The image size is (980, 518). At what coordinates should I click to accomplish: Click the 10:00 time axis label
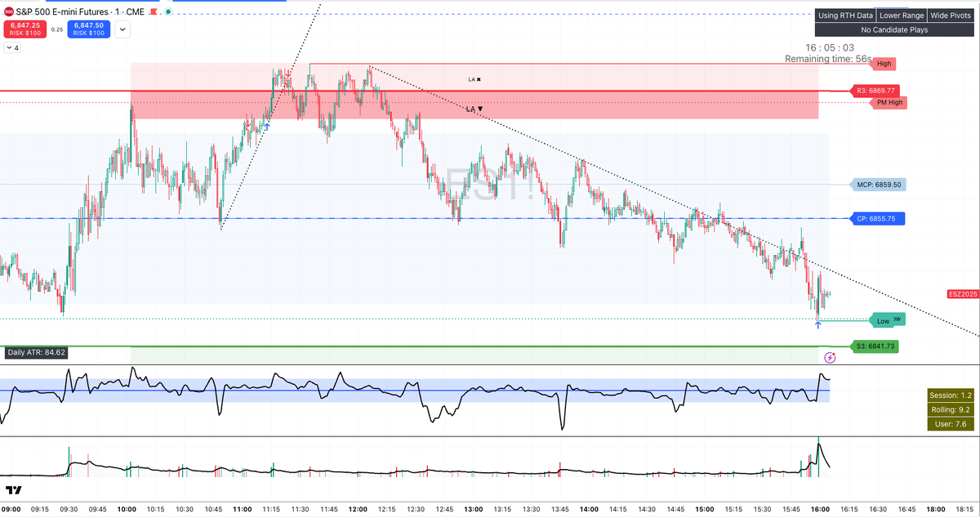tap(127, 508)
